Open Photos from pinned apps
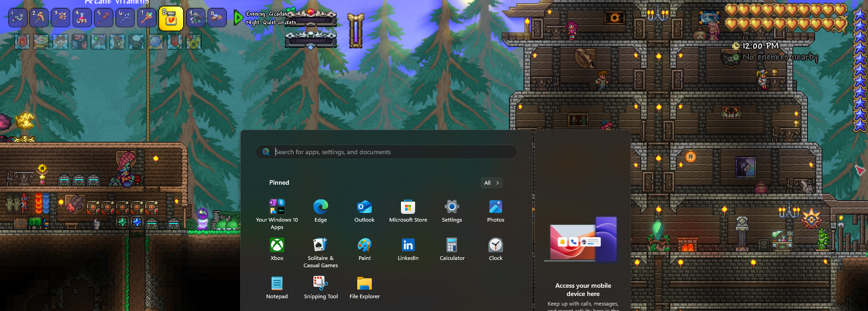 click(x=496, y=211)
